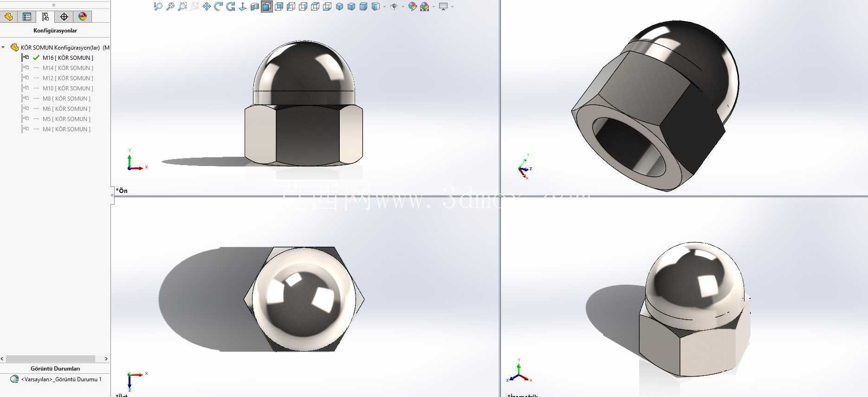The image size is (868, 397).
Task: Switch to the FeatureManager design tree tab
Action: click(8, 17)
